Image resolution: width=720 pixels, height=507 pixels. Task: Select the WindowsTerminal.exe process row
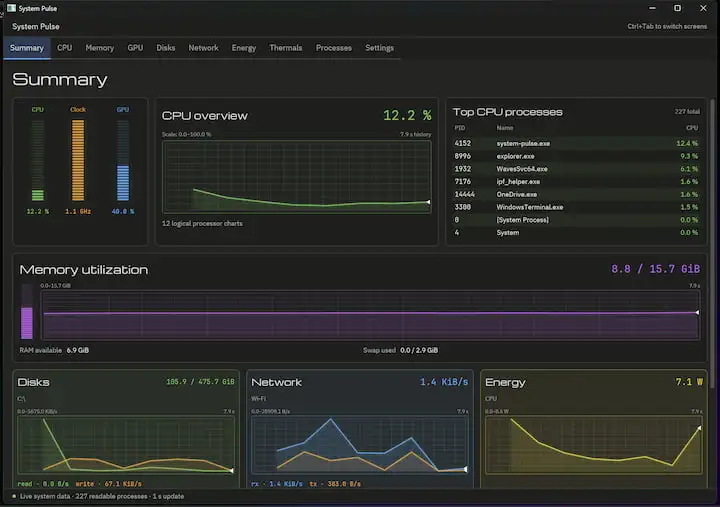click(x=576, y=207)
